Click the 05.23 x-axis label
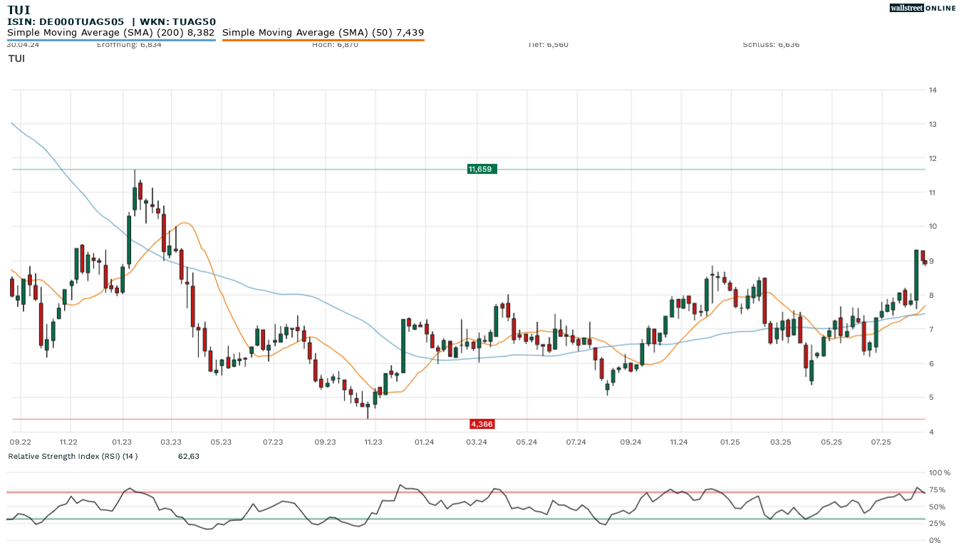961x560 pixels. coord(222,442)
